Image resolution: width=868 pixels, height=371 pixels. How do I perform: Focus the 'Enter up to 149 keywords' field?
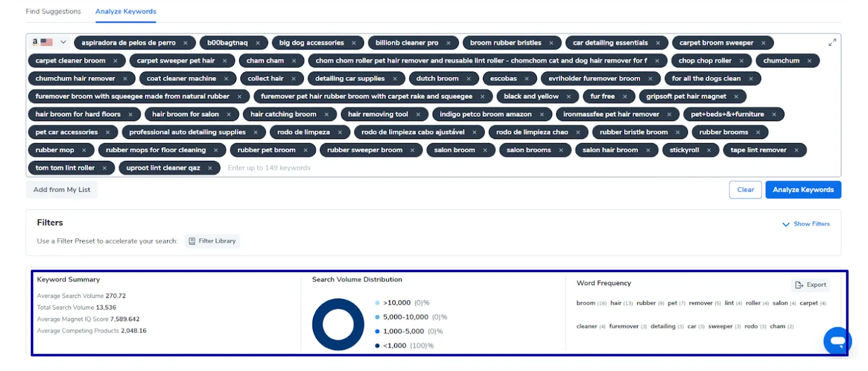pos(269,168)
